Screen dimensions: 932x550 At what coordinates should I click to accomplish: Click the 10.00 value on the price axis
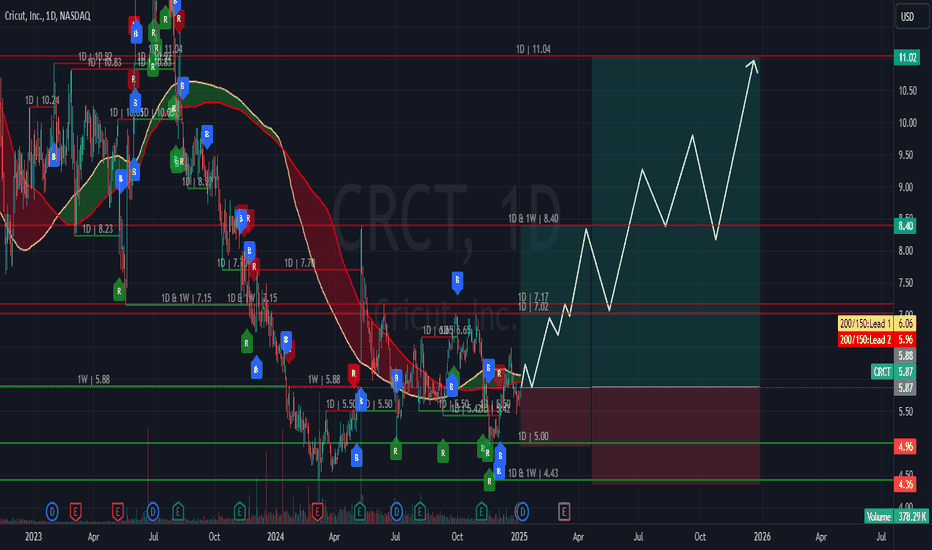pyautogui.click(x=907, y=123)
